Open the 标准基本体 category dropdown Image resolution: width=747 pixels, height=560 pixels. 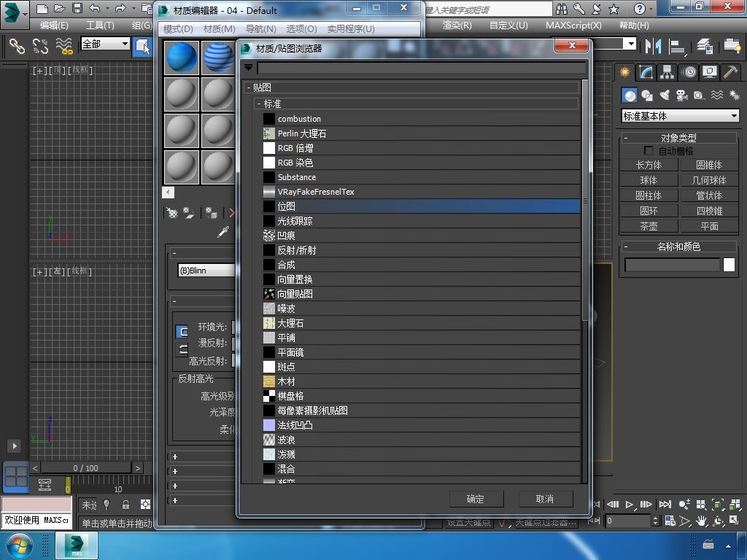[x=681, y=116]
